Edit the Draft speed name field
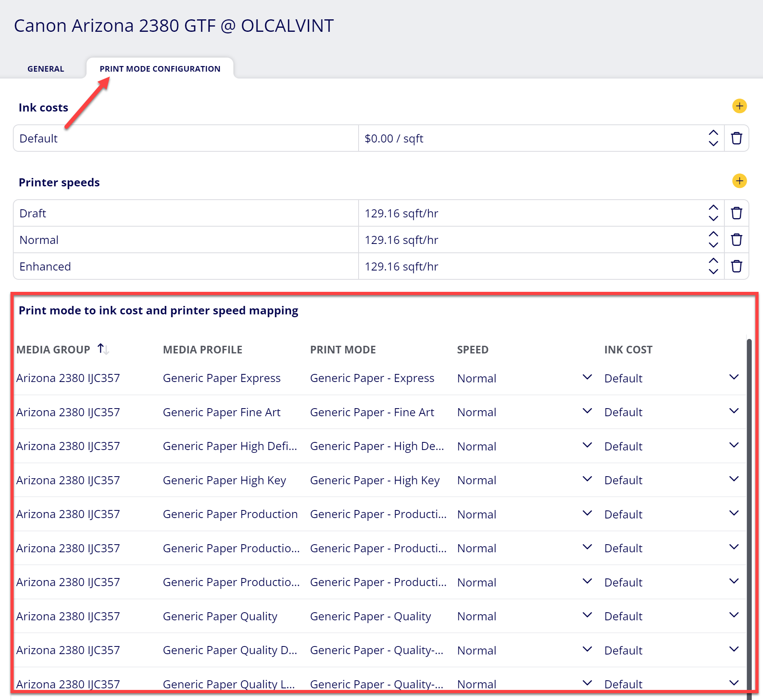Viewport: 763px width, 700px height. [x=186, y=213]
